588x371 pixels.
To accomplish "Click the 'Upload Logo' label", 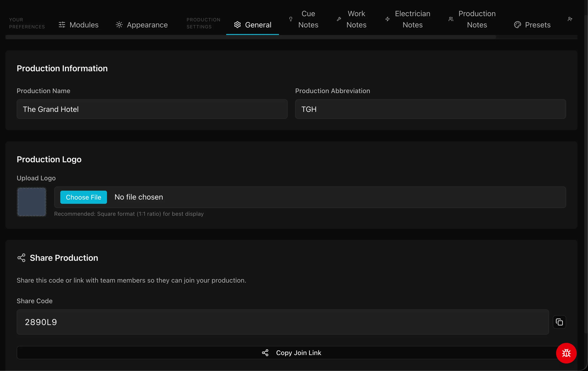I will click(36, 178).
